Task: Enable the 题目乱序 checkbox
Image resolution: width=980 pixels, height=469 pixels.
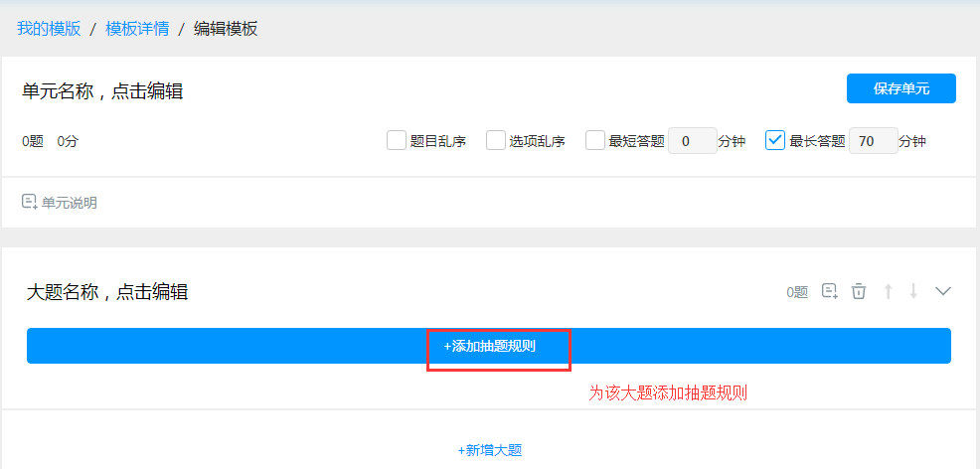Action: [x=397, y=140]
